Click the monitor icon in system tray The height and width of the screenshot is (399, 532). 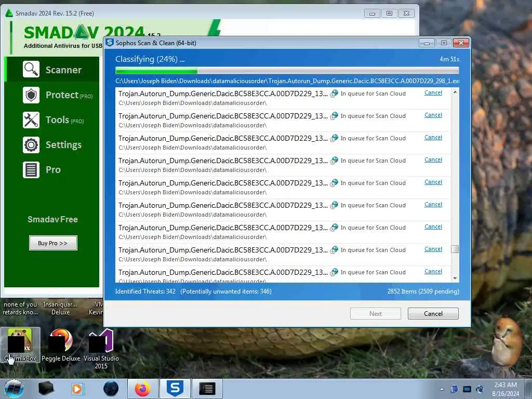[x=467, y=389]
